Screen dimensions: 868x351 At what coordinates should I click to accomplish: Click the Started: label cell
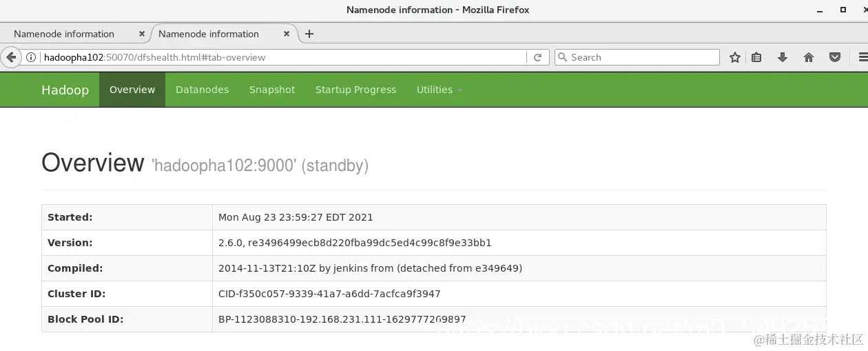point(127,217)
